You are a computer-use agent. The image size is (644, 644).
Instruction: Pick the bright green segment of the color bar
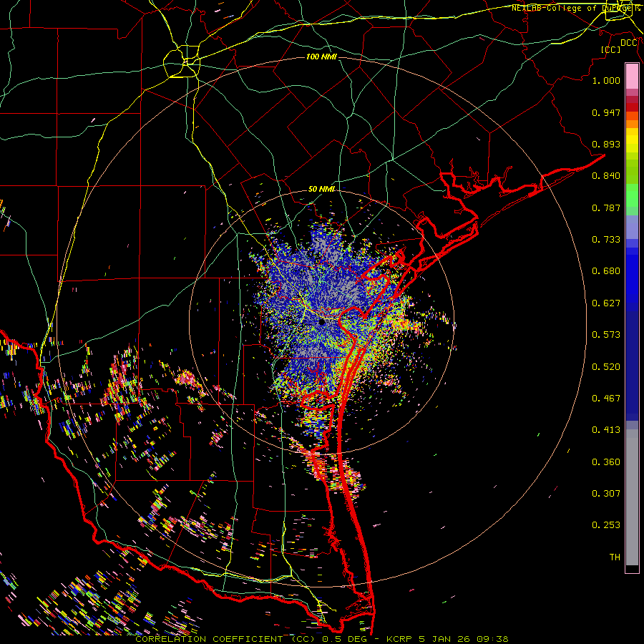click(632, 195)
